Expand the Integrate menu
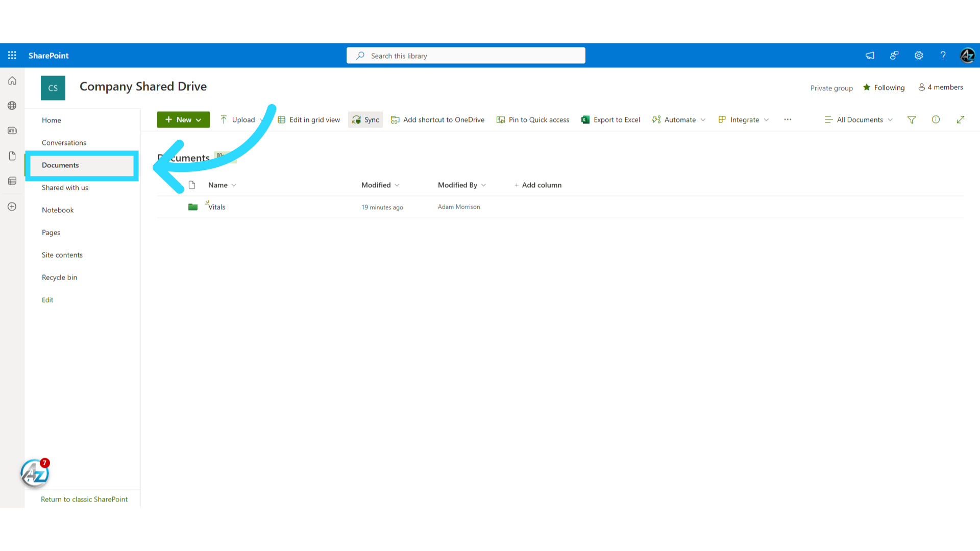Viewport: 980px width, 551px height. click(744, 120)
